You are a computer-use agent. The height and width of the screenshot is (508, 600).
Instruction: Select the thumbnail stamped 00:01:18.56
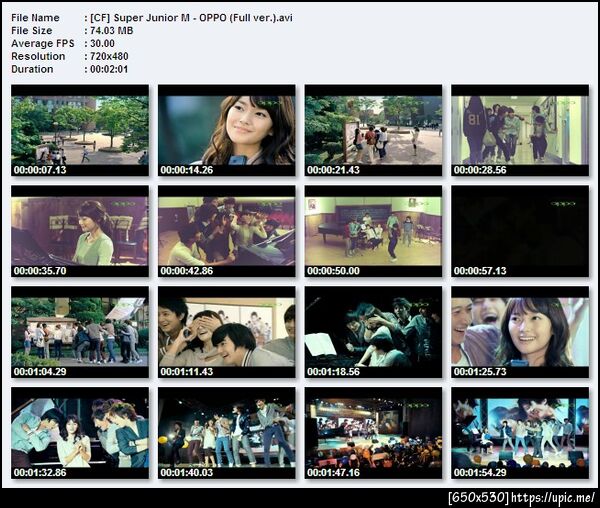[x=373, y=332]
